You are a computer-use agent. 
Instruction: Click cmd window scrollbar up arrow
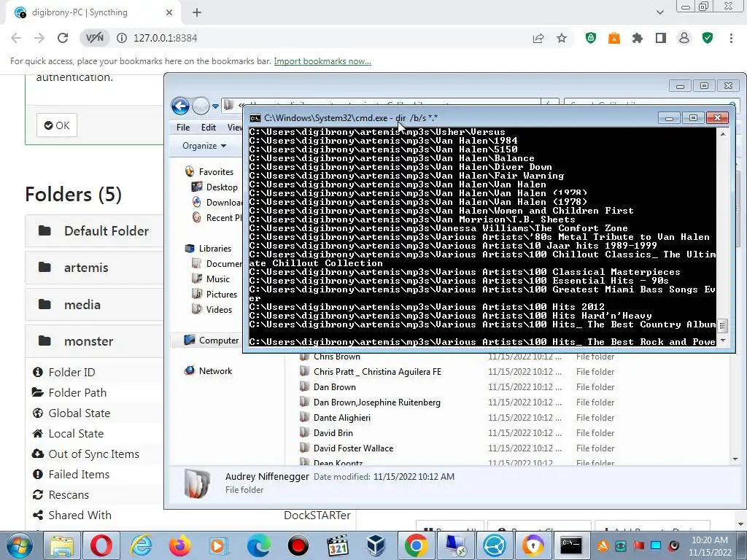pos(723,134)
